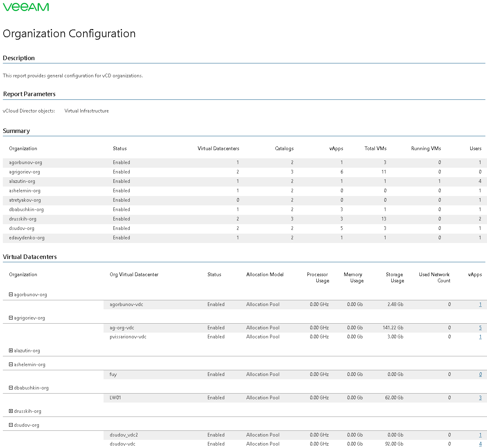Click the 141.22 Gb storage usage value
This screenshot has width=487, height=448.
click(393, 328)
